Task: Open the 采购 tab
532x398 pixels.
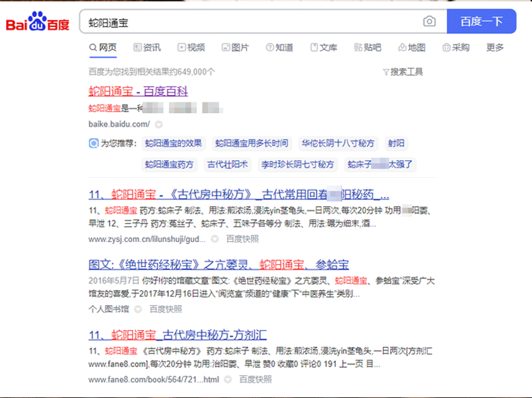Action: [x=456, y=48]
